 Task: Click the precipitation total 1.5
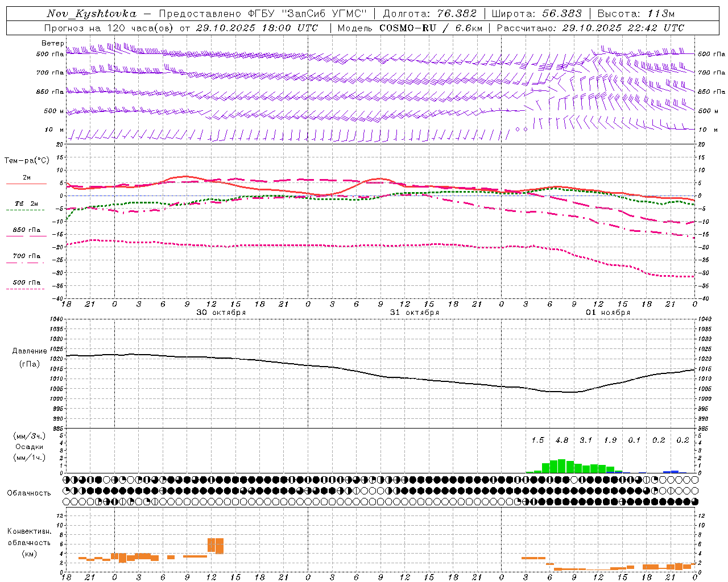(537, 440)
